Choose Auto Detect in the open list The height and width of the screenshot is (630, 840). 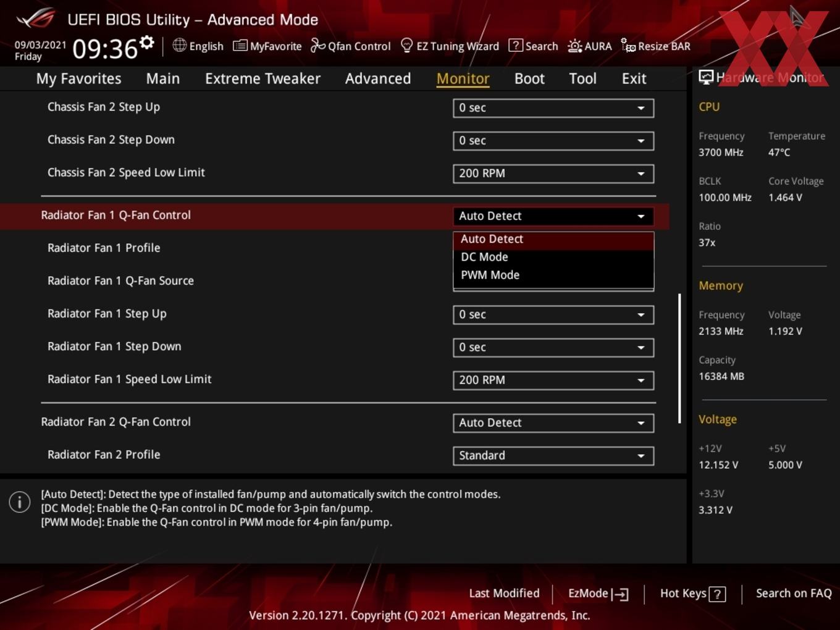point(553,239)
